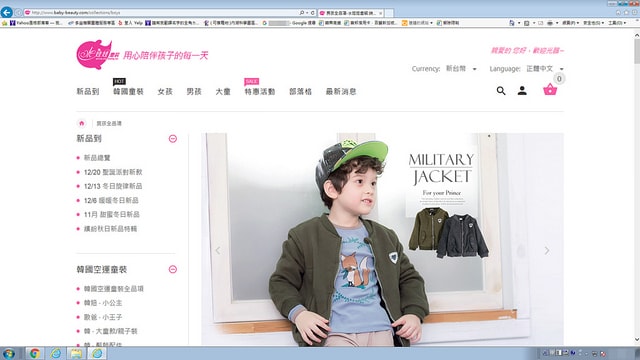Open file explorer from taskbar

coord(76,353)
